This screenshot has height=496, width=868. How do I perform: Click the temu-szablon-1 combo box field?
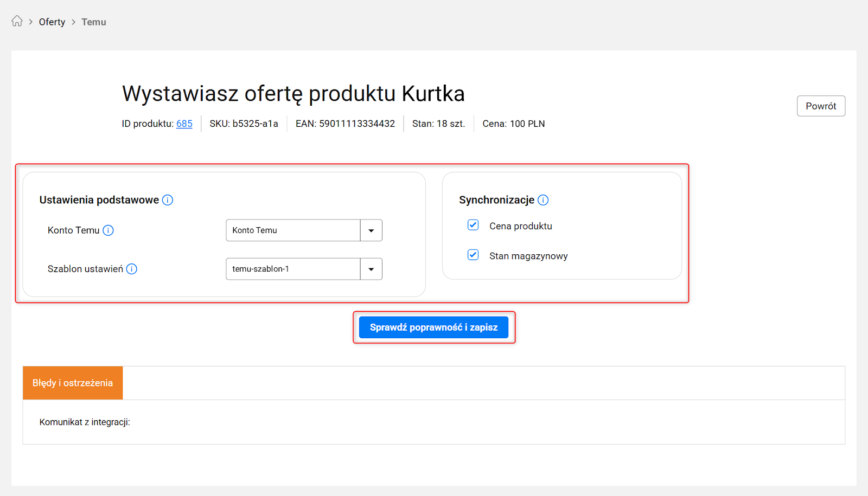(293, 269)
